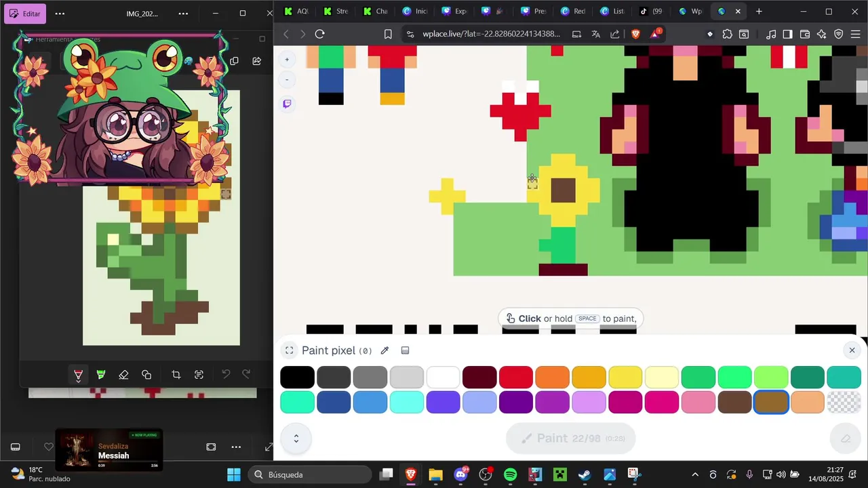This screenshot has width=868, height=488.
Task: Switch to the TikTok browser tab
Action: click(650, 12)
